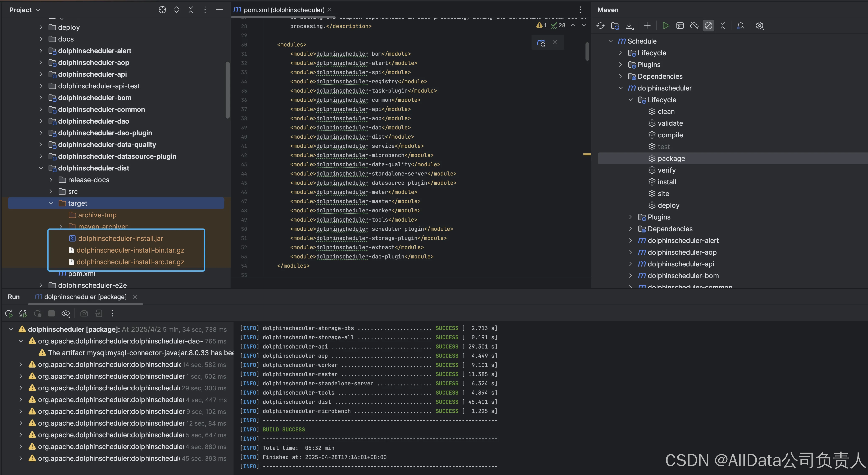Collapse Schedule node in Maven panel
Screen dimensions: 868x475
pyautogui.click(x=610, y=41)
